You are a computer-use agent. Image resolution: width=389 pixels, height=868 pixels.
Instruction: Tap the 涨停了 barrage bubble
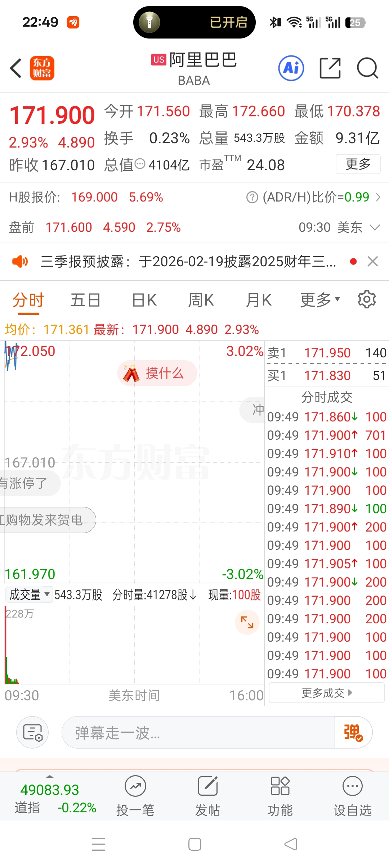tap(30, 483)
